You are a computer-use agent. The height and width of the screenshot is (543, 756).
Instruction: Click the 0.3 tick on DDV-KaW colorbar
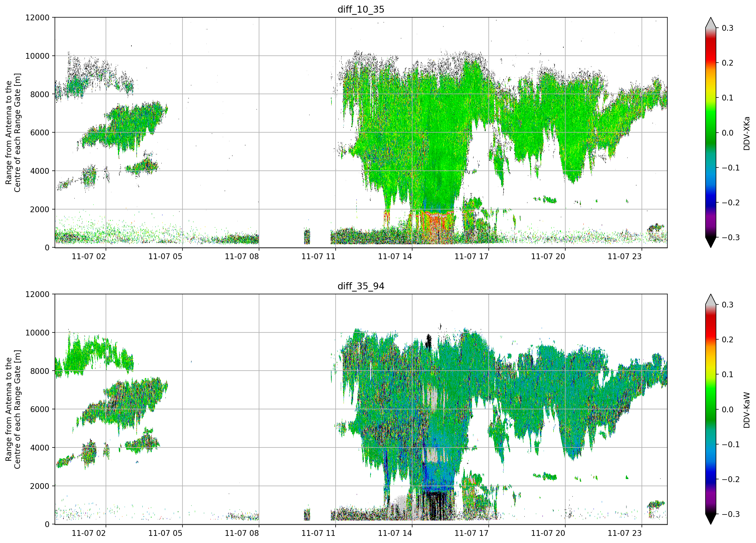727,305
